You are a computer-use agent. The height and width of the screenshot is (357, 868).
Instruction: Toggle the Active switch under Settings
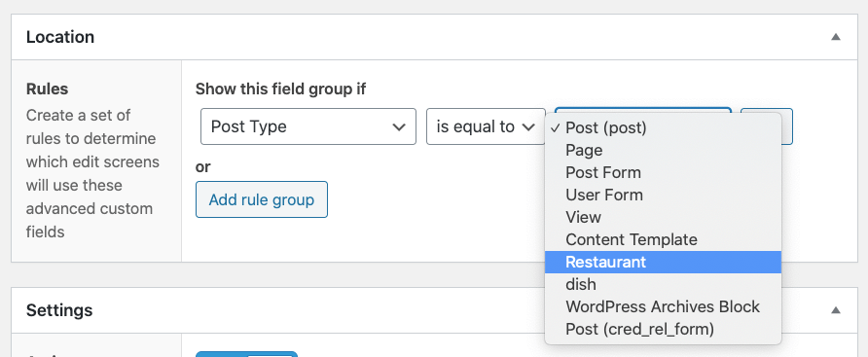point(247,354)
